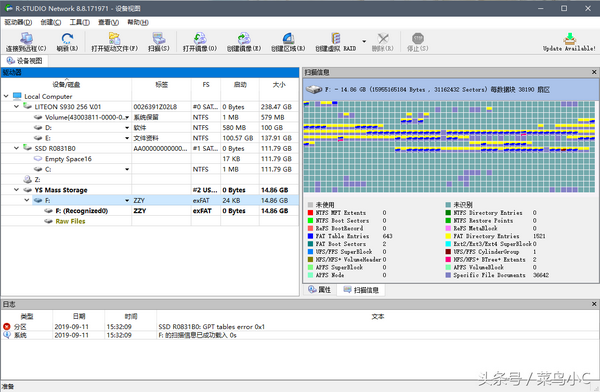Collapse the YS Mass Storage node
Screen dimensions: 600x392
(16, 190)
